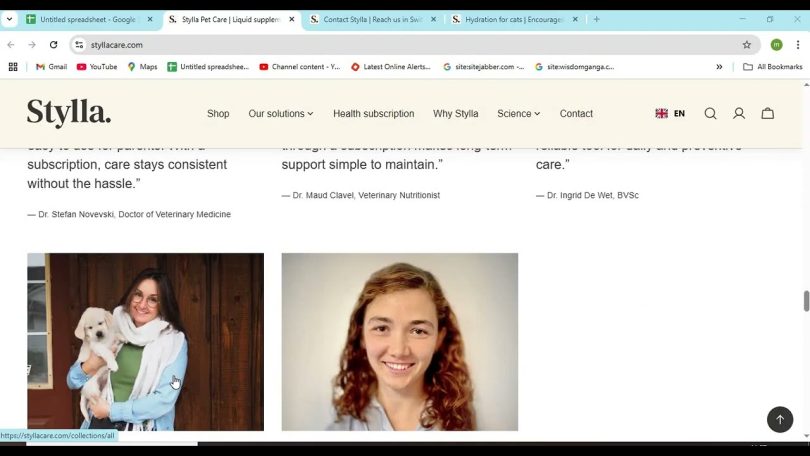Close the Untitled spreadsheet tab
810x456 pixels.
click(x=150, y=19)
